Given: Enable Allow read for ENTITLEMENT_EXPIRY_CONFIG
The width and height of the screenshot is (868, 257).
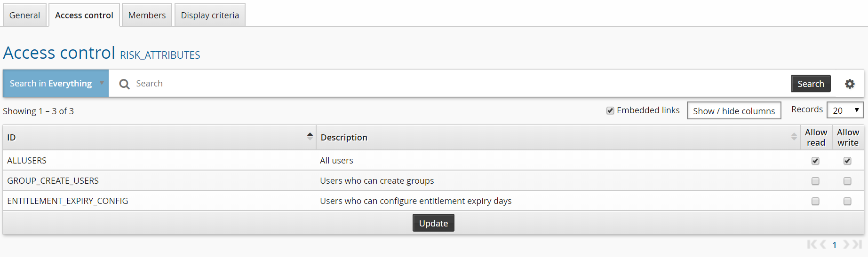Looking at the screenshot, I should pyautogui.click(x=815, y=201).
